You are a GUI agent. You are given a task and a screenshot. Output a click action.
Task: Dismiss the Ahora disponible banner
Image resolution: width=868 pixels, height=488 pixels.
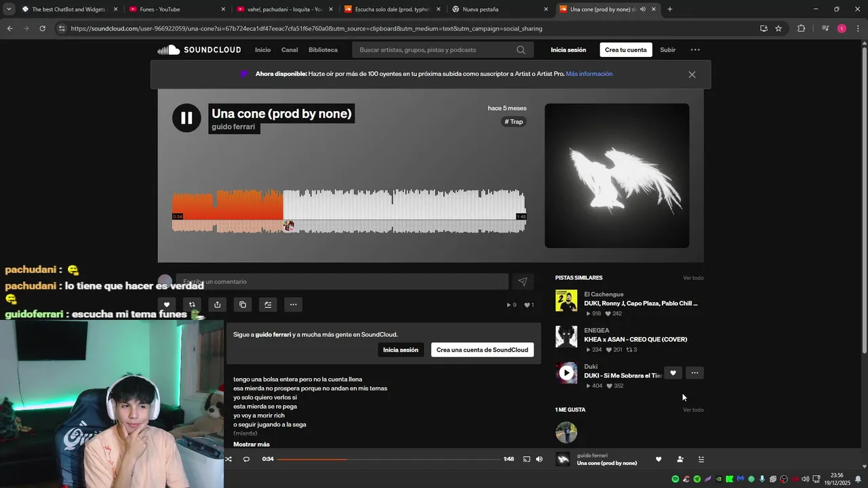[x=692, y=75]
